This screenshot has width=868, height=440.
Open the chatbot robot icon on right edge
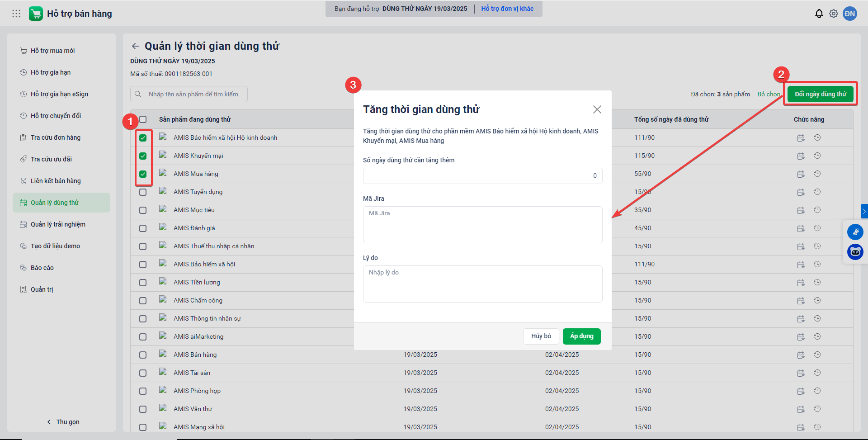click(x=855, y=252)
